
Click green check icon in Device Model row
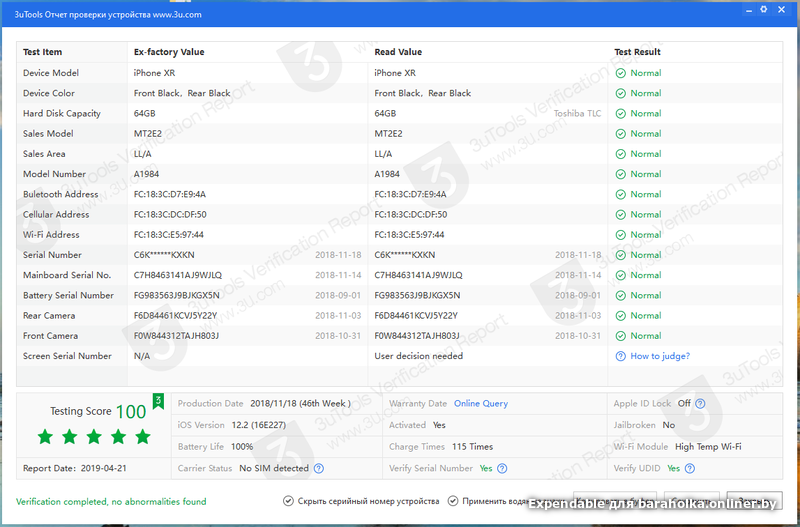pyautogui.click(x=620, y=73)
